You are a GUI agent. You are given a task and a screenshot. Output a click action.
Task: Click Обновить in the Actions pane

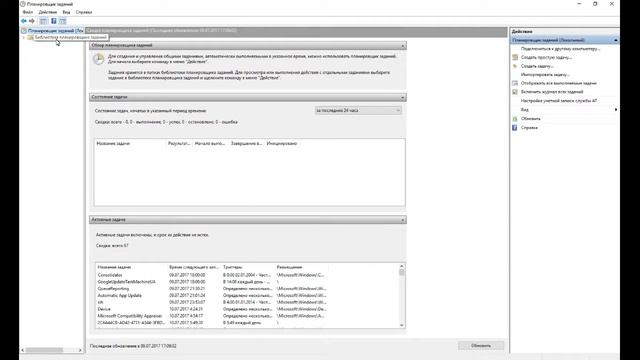[x=531, y=119]
